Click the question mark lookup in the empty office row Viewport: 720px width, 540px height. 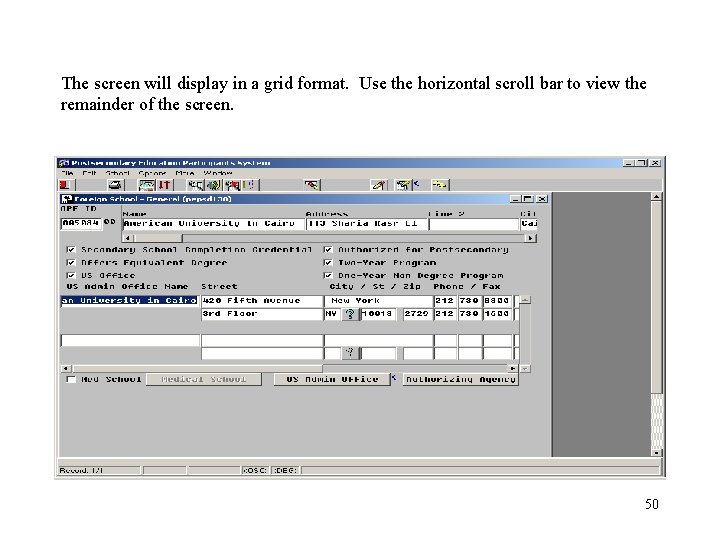(350, 353)
